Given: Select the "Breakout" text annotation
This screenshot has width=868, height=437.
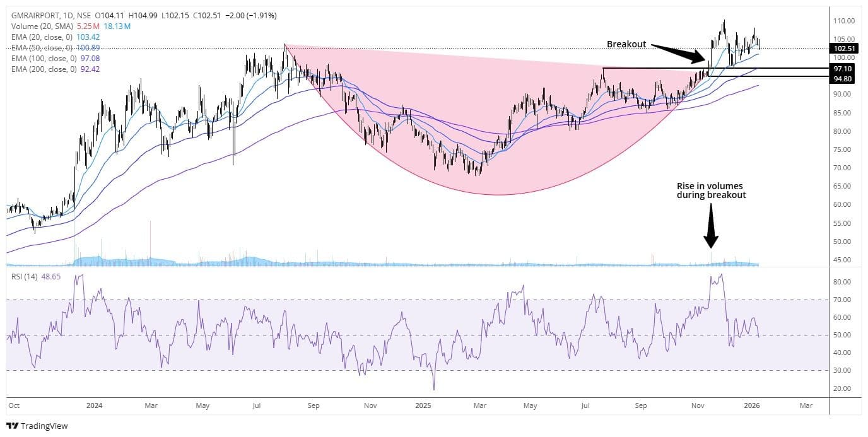Looking at the screenshot, I should click(x=625, y=44).
